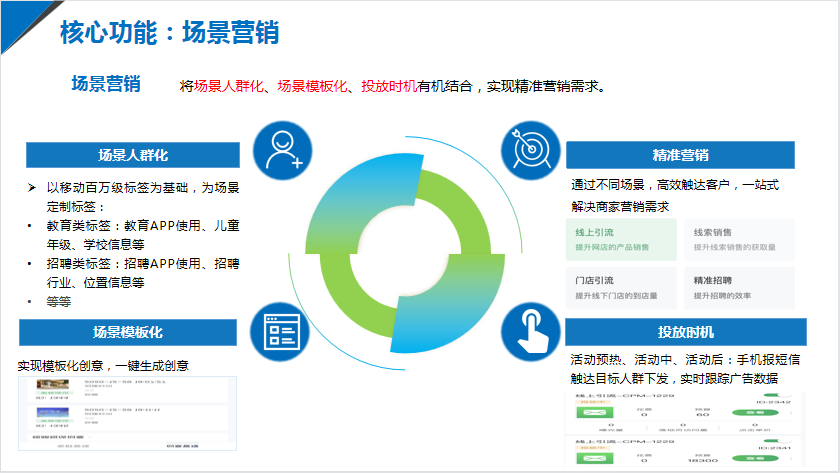Screen dimensions: 840x473
Task: Click the user-plus audience icon
Action: [x=284, y=150]
